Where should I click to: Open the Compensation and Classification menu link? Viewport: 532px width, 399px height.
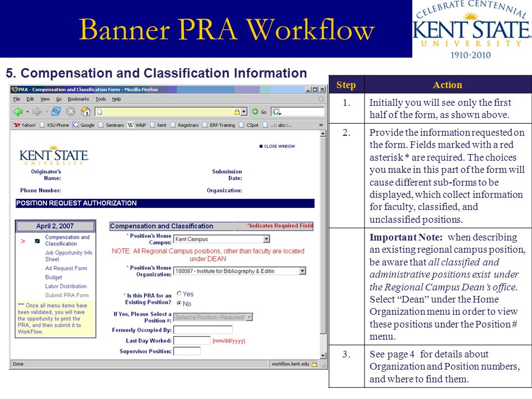(x=67, y=240)
